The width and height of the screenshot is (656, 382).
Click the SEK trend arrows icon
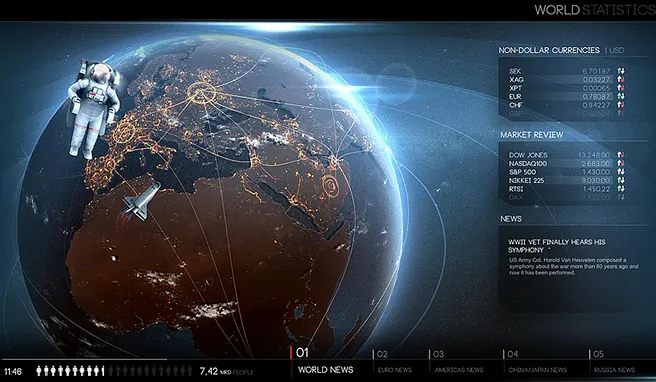pos(620,71)
